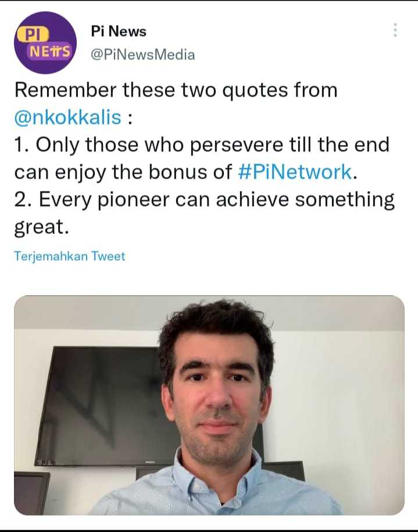Tap the white wall area right of the man
This screenshot has height=532, width=418.
tap(339, 390)
